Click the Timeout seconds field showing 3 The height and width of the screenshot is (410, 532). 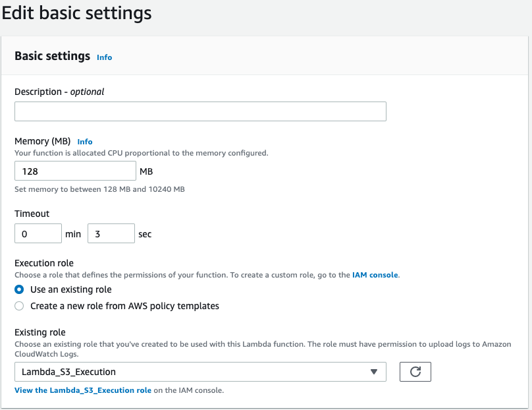pos(111,233)
